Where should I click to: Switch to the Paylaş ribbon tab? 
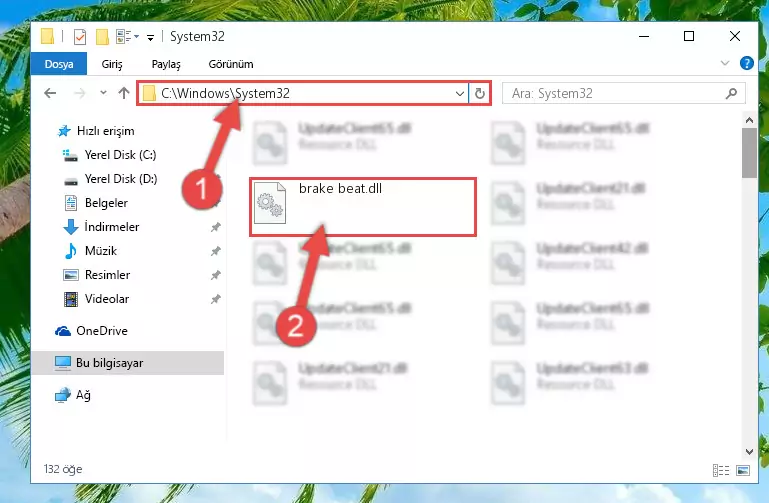[x=166, y=64]
